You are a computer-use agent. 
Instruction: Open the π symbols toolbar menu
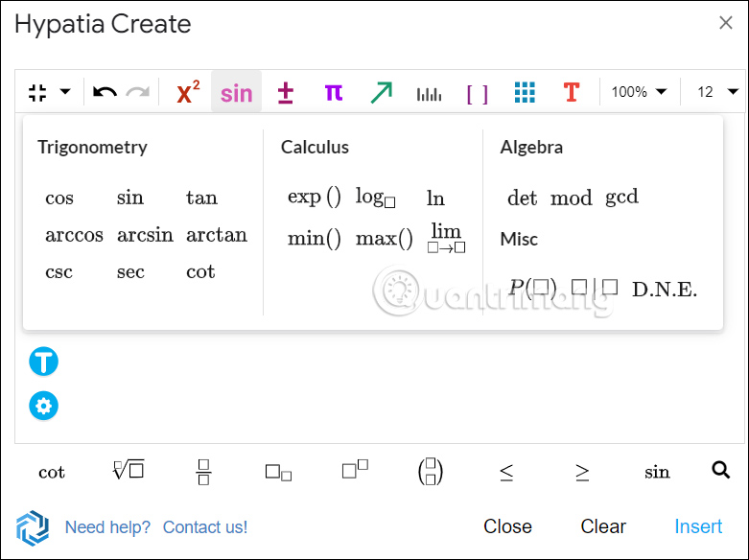[334, 92]
